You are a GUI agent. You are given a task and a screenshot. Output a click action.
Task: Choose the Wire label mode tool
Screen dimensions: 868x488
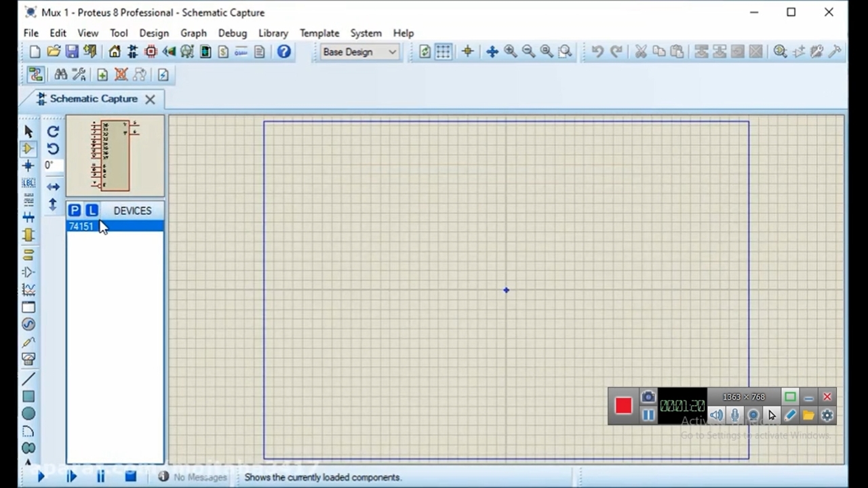[28, 183]
